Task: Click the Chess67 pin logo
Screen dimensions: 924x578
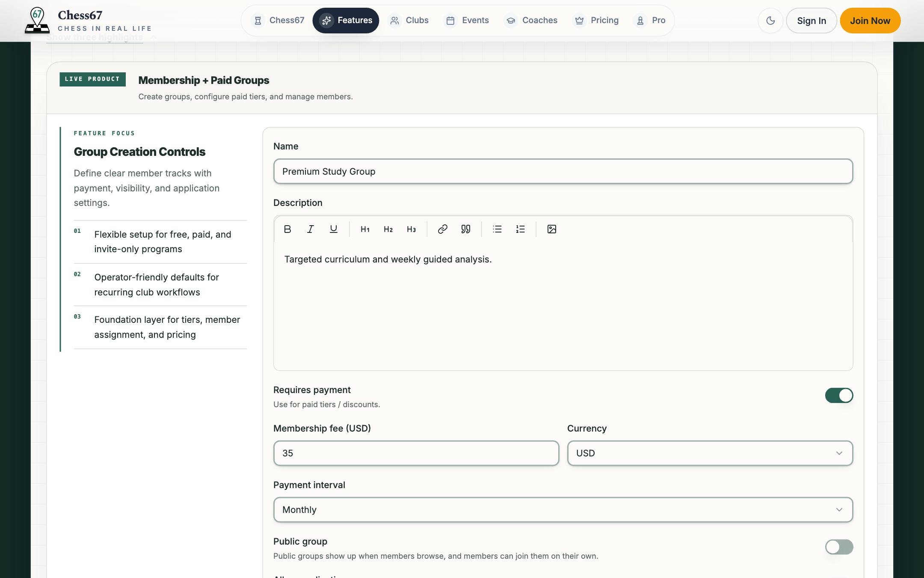Action: (x=37, y=20)
